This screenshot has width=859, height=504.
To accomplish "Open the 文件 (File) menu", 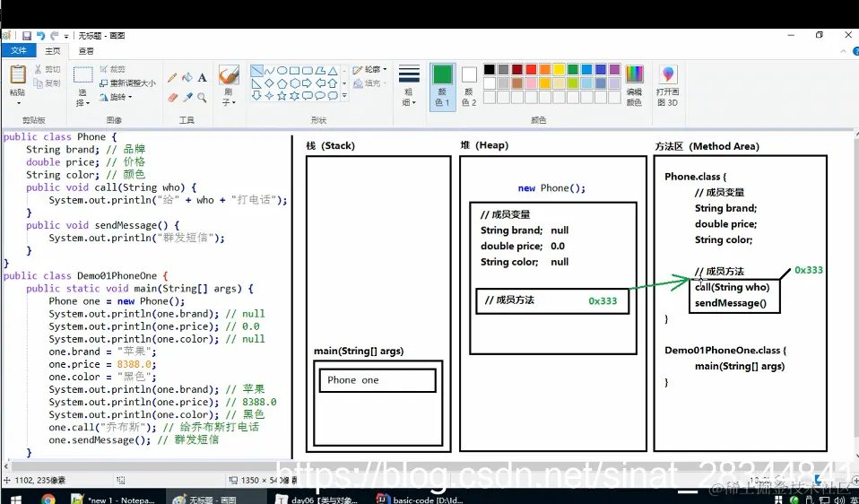I will [19, 50].
